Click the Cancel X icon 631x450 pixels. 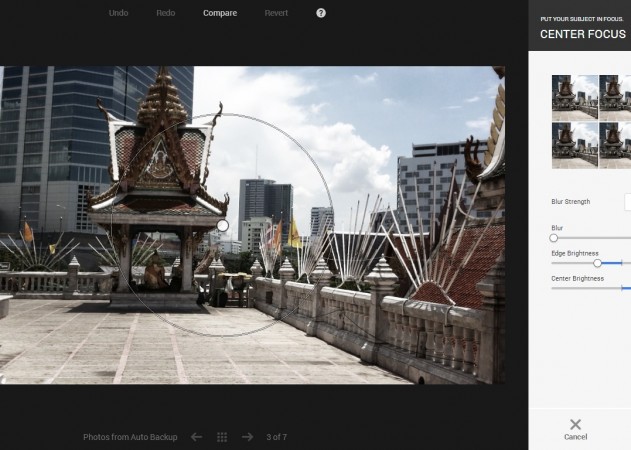(575, 425)
